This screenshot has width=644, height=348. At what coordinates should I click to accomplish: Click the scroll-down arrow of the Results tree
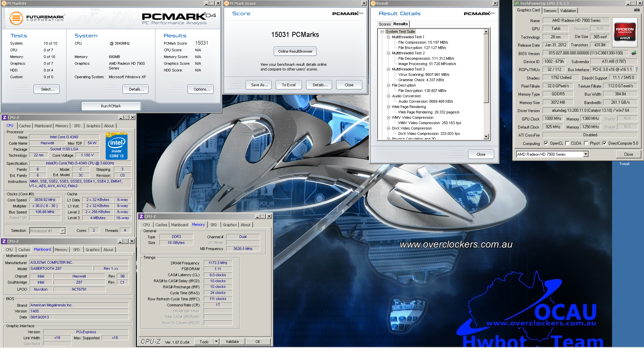[486, 137]
